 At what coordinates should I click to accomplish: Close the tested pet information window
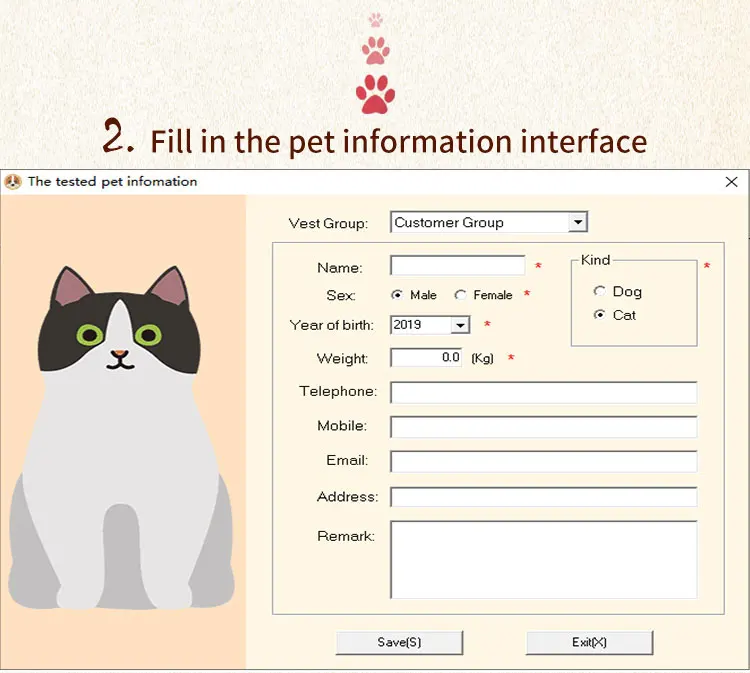click(731, 182)
